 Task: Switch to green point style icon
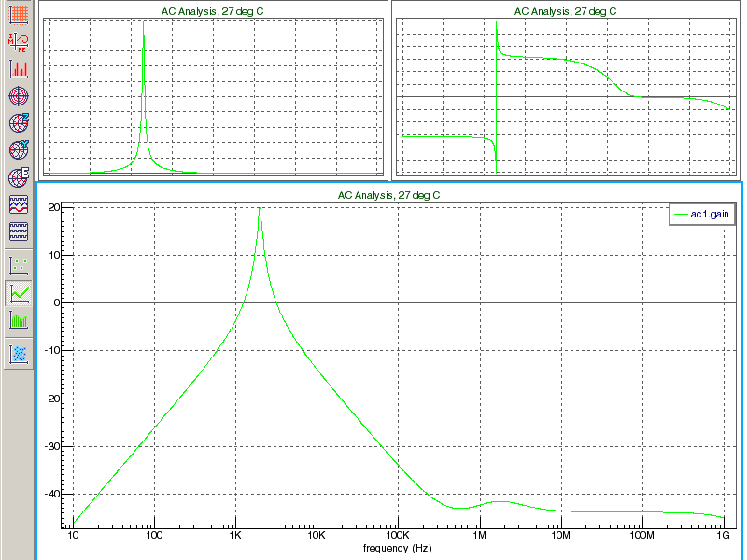[x=19, y=266]
